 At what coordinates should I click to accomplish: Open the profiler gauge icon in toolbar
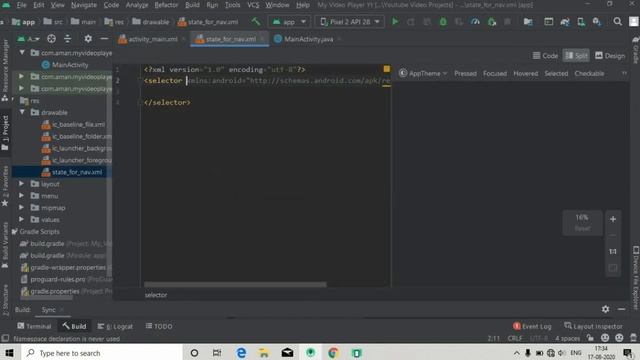(475, 22)
